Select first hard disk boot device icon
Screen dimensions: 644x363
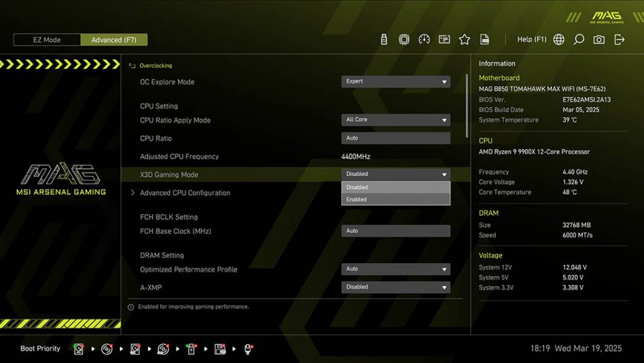[78, 349]
